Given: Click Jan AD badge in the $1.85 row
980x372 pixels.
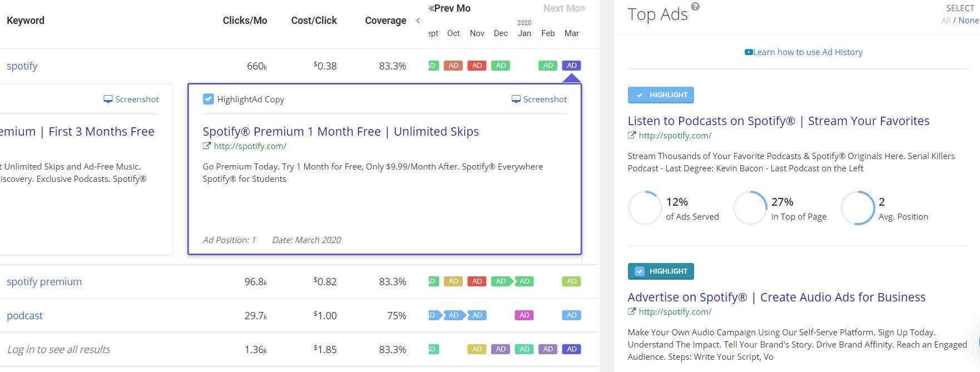Looking at the screenshot, I should [524, 349].
